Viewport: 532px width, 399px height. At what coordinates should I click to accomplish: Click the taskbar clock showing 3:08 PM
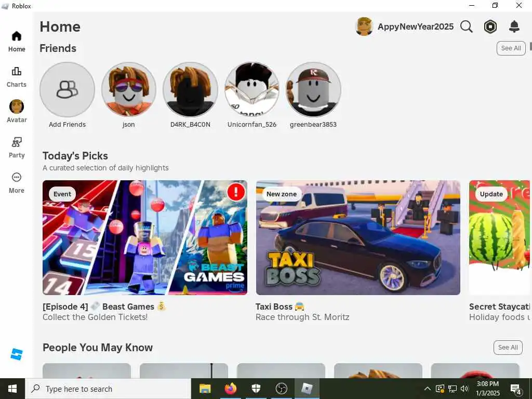(488, 389)
